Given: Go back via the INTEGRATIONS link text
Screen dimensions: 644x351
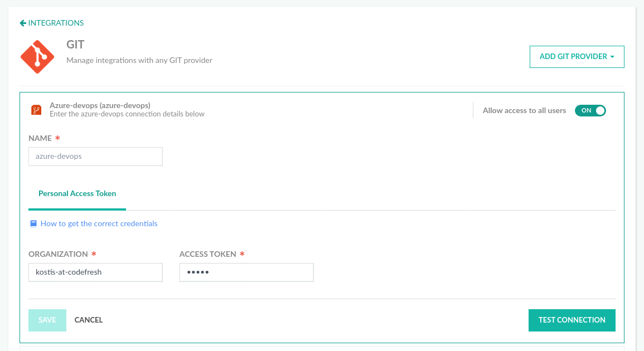Looking at the screenshot, I should (x=56, y=23).
